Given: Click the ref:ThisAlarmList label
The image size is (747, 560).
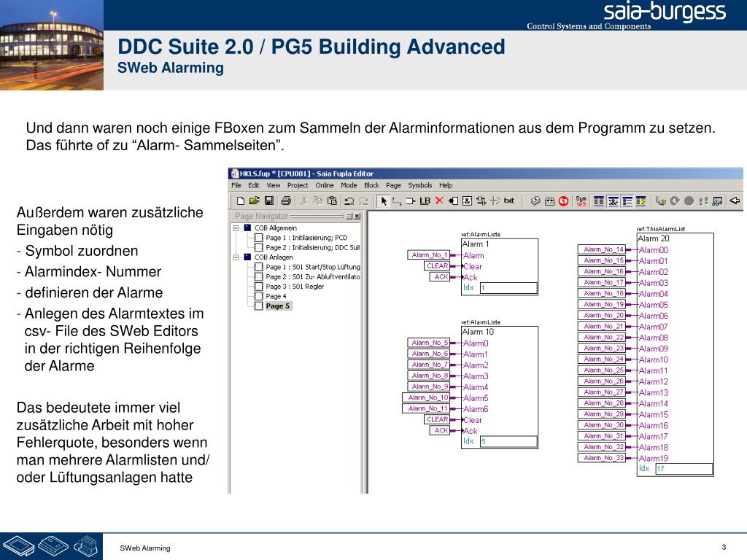Looking at the screenshot, I should click(661, 229).
